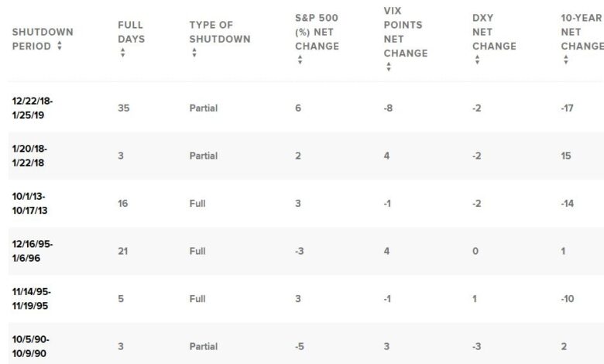
Task: Click the Type of Shutdown header text
Action: pyautogui.click(x=219, y=32)
